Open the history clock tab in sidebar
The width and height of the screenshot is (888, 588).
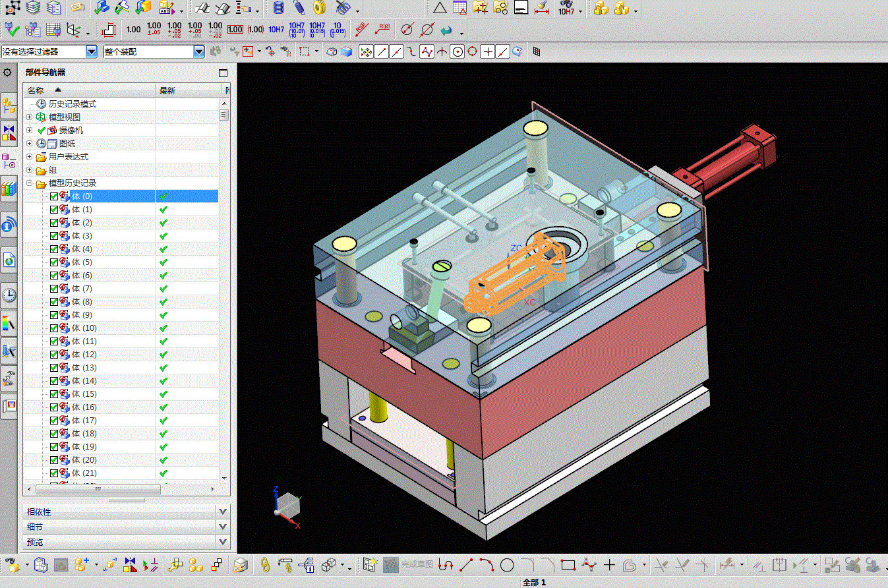pyautogui.click(x=9, y=295)
